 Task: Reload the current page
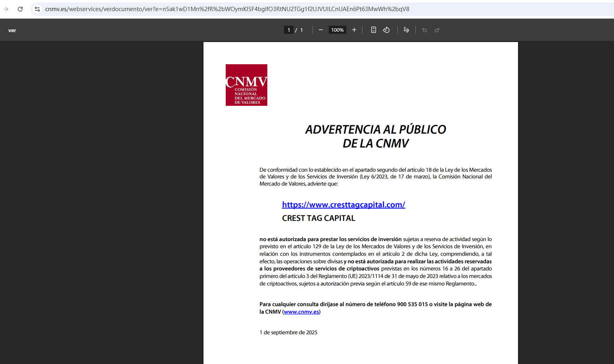point(20,9)
